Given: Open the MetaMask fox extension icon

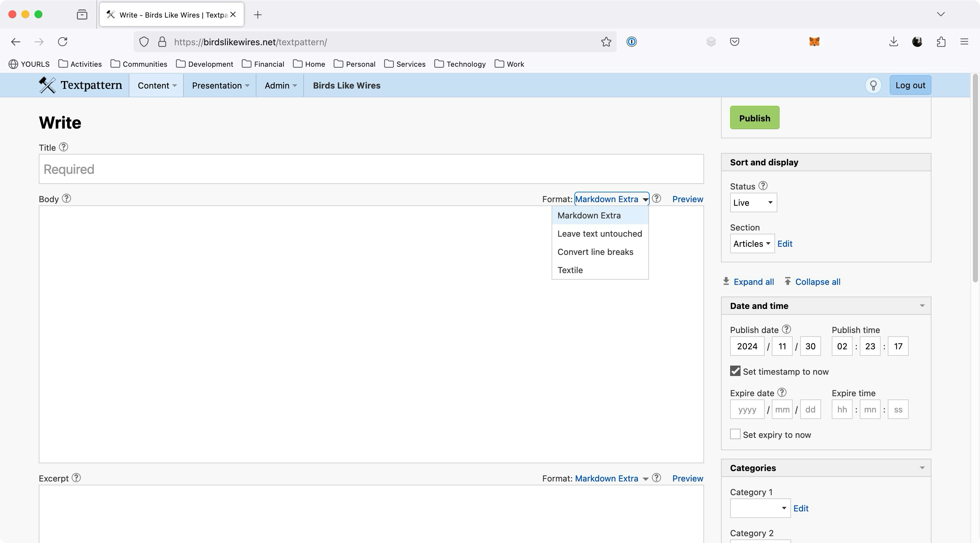Looking at the screenshot, I should coord(814,42).
